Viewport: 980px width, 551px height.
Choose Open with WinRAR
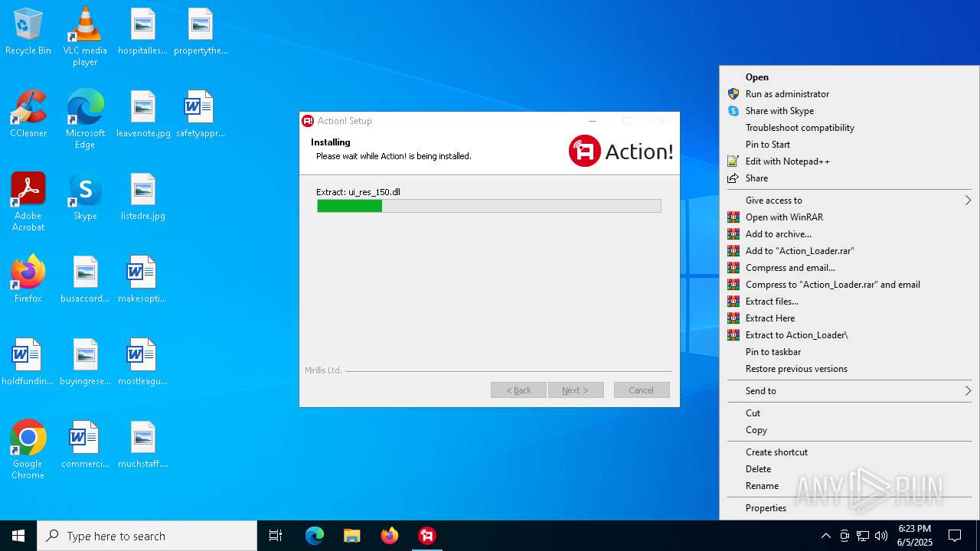[848, 217]
